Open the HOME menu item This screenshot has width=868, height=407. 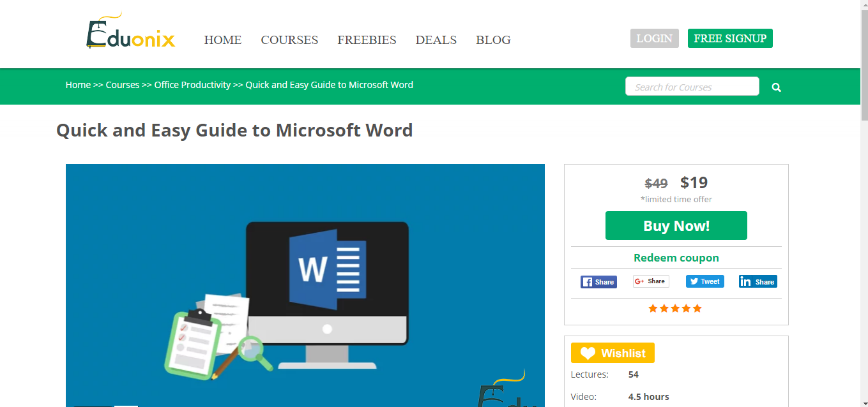pyautogui.click(x=223, y=40)
